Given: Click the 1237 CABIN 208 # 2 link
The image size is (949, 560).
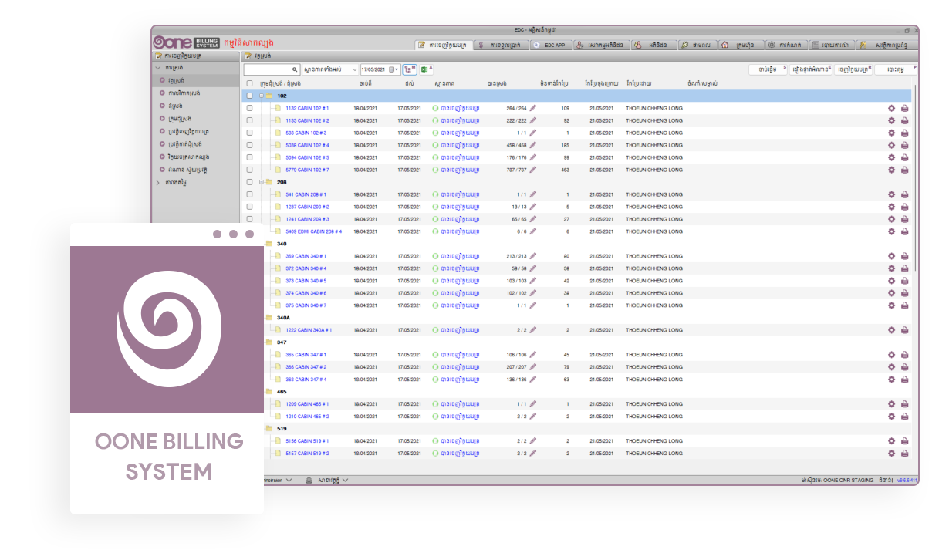Looking at the screenshot, I should (307, 207).
